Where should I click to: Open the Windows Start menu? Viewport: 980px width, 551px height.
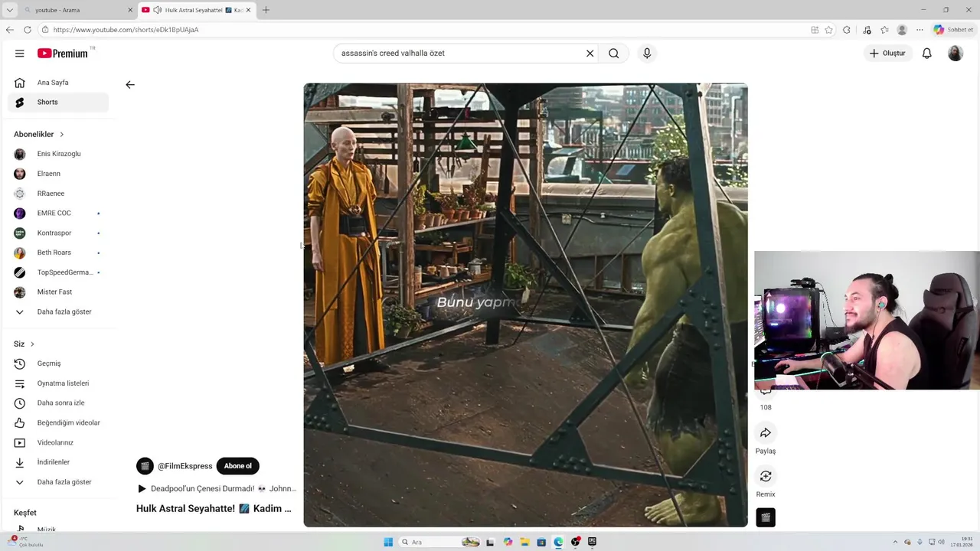[x=388, y=542]
